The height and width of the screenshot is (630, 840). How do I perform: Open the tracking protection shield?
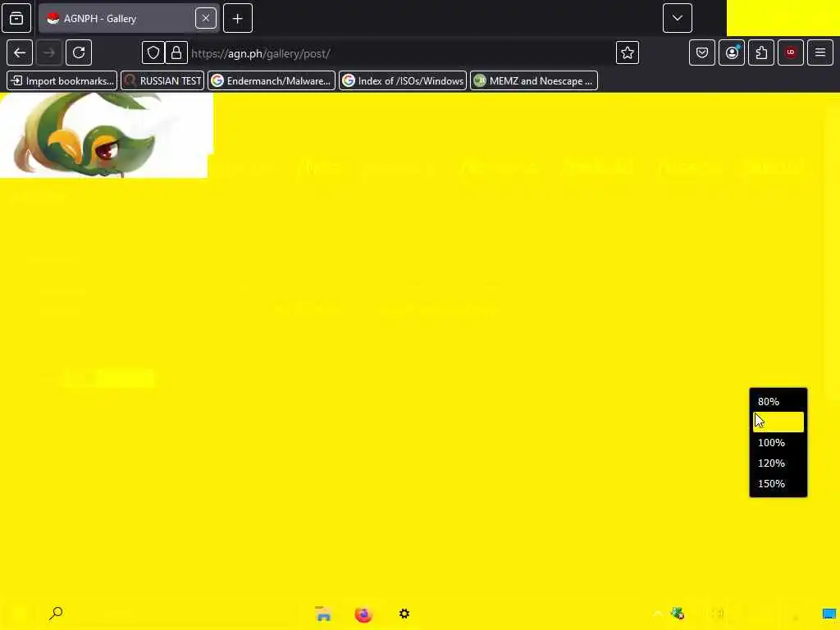click(x=153, y=52)
